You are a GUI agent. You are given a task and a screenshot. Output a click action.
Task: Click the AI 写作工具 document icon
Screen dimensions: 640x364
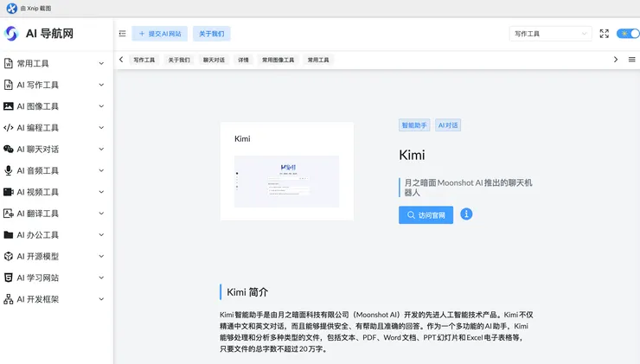pyautogui.click(x=8, y=85)
